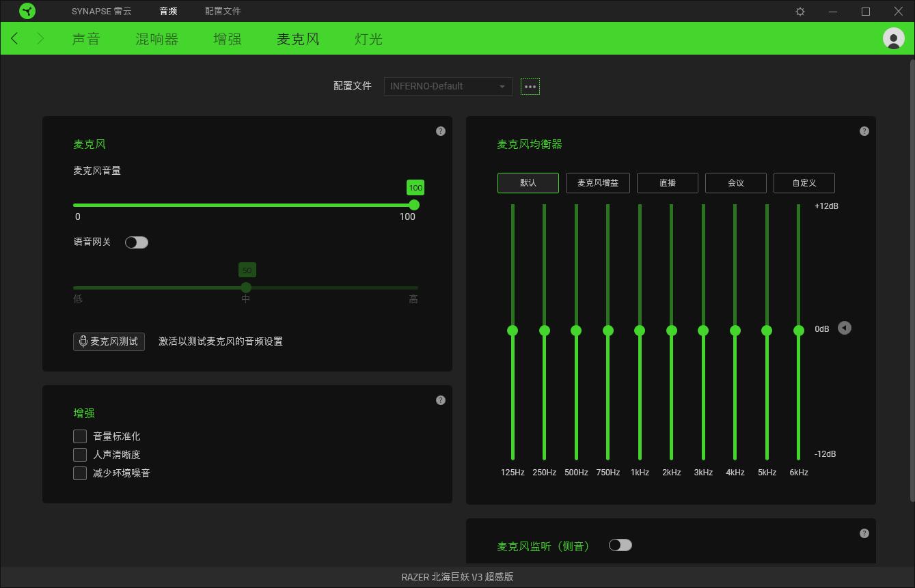Click 5kHz equalizer slider handle
Screen dimensions: 915x588
pos(767,331)
